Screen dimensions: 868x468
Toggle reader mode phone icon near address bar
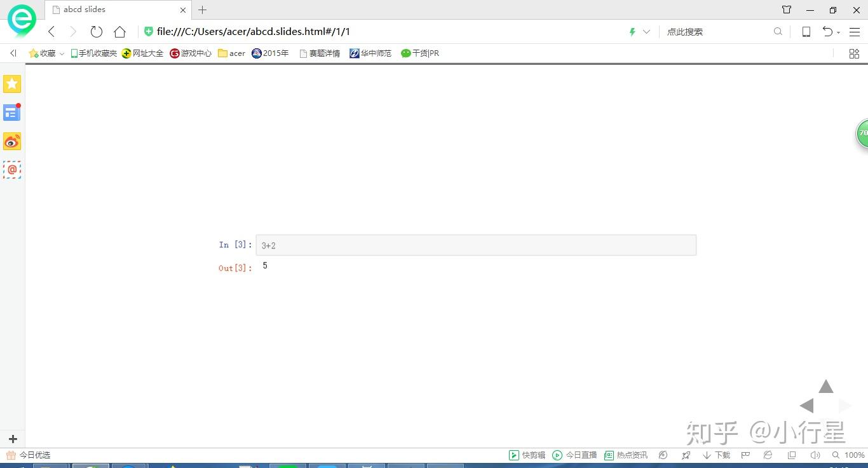pos(806,31)
